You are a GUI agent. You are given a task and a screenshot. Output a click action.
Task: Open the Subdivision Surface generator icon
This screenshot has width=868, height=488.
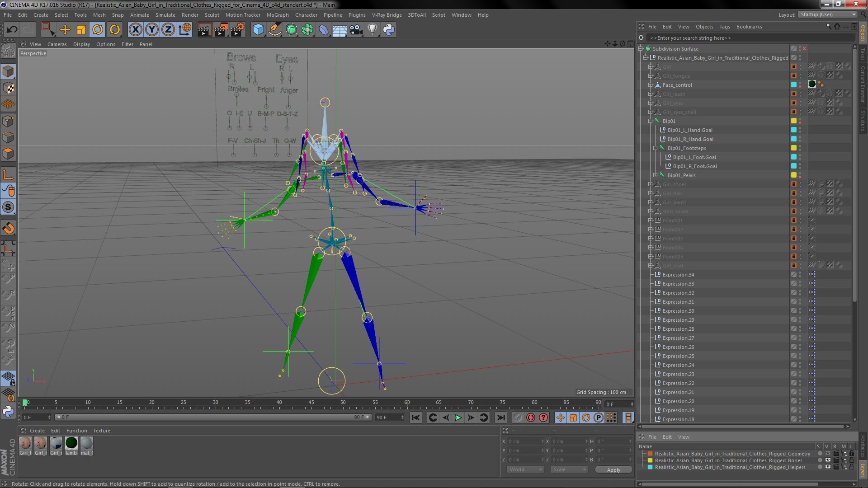[291, 30]
